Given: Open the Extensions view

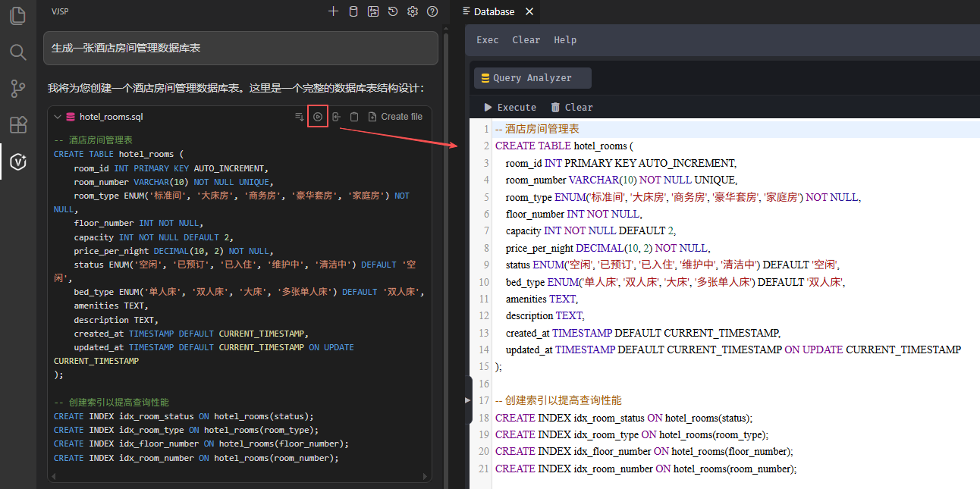Looking at the screenshot, I should tap(17, 124).
